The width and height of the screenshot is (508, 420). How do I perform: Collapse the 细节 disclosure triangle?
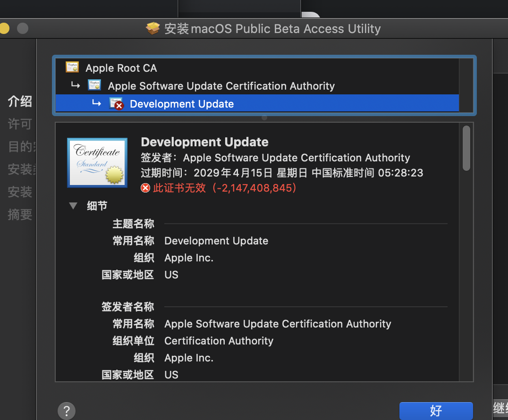pos(73,206)
